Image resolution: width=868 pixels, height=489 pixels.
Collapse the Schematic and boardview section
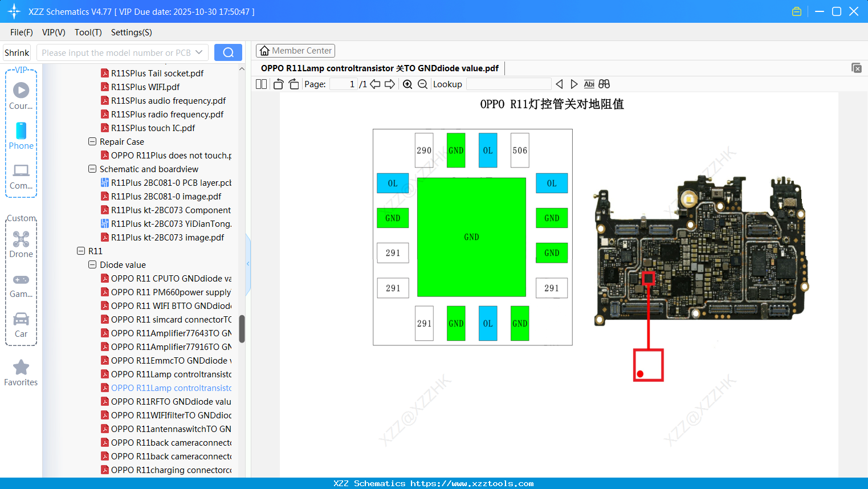[92, 169]
